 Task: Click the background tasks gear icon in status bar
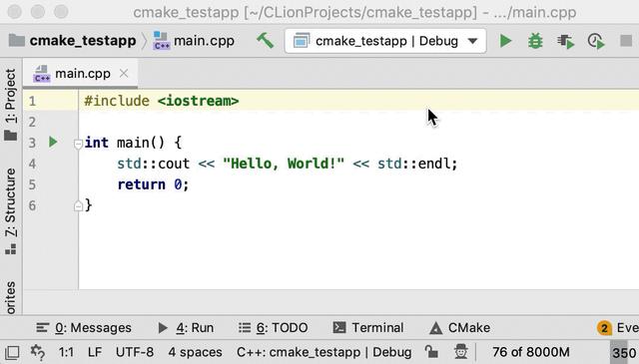(x=38, y=352)
